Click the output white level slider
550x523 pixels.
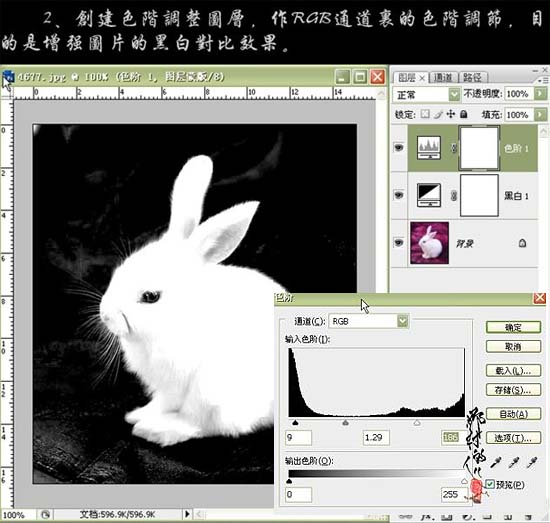coord(464,481)
